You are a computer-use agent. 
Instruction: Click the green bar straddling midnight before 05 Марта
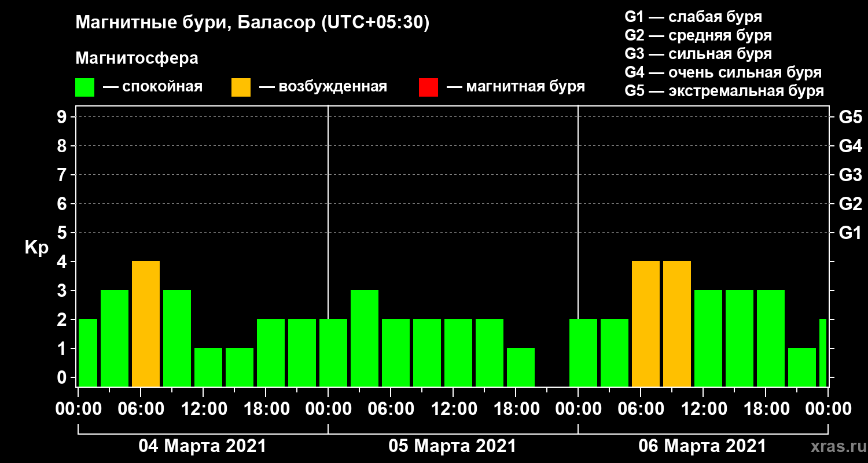tap(333, 353)
